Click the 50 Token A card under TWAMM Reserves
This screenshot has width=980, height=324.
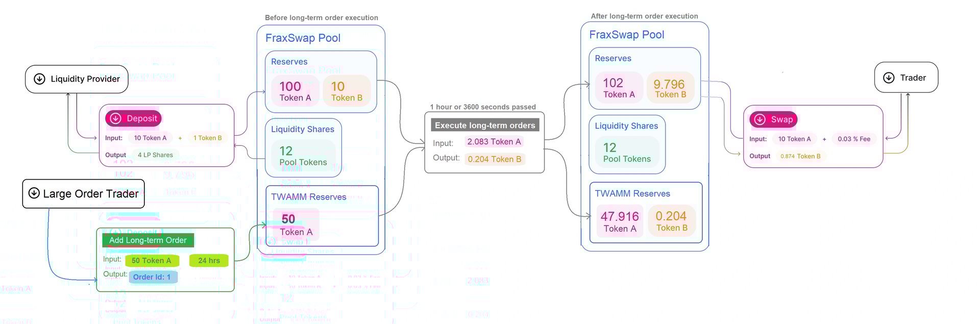(296, 225)
